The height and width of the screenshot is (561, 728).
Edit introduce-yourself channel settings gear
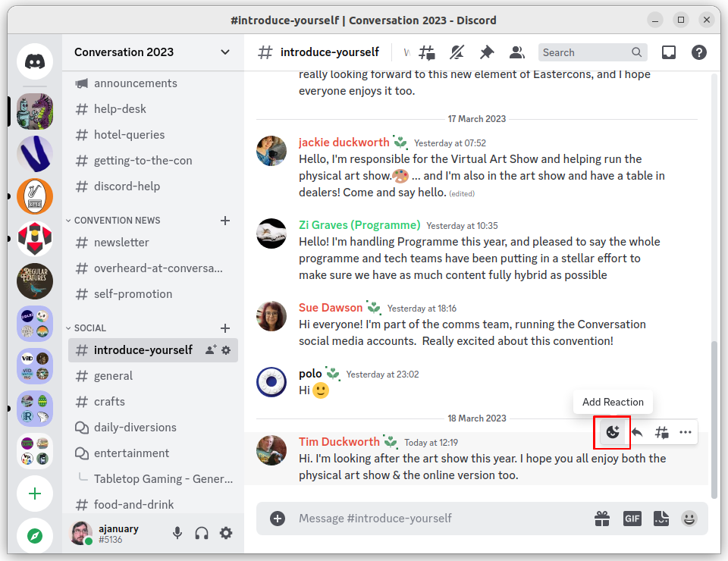pos(226,350)
